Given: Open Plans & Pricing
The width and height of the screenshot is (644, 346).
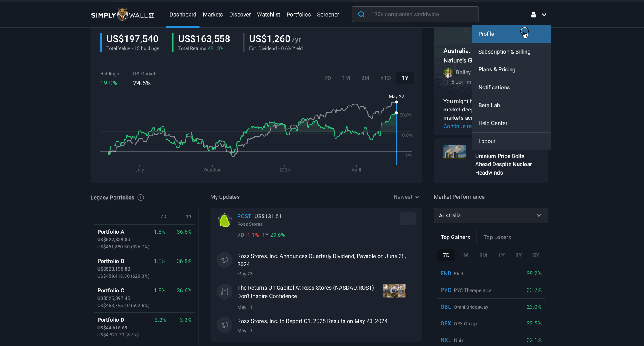Looking at the screenshot, I should pyautogui.click(x=512, y=69).
